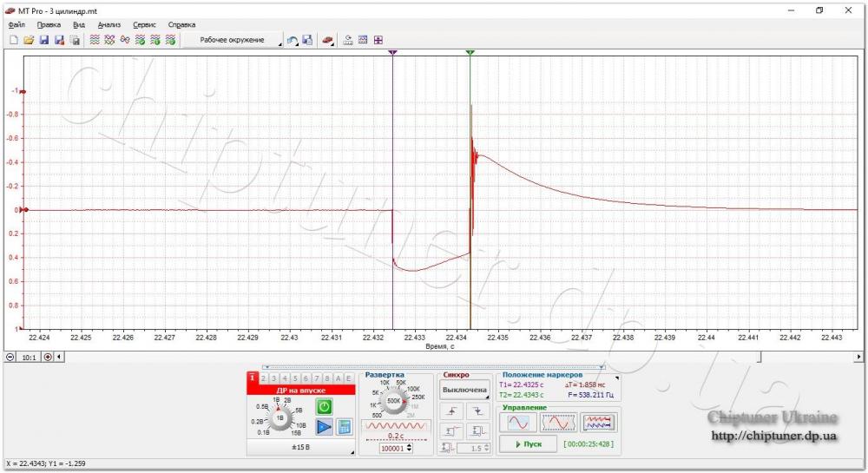Image resolution: width=868 pixels, height=473 pixels.
Task: Select falling edge trigger icon
Action: coord(477,411)
